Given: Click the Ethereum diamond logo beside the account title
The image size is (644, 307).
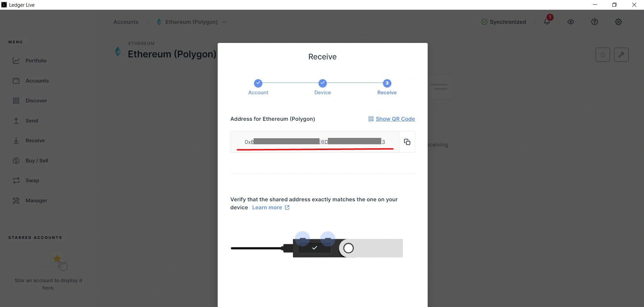Looking at the screenshot, I should coord(118,51).
